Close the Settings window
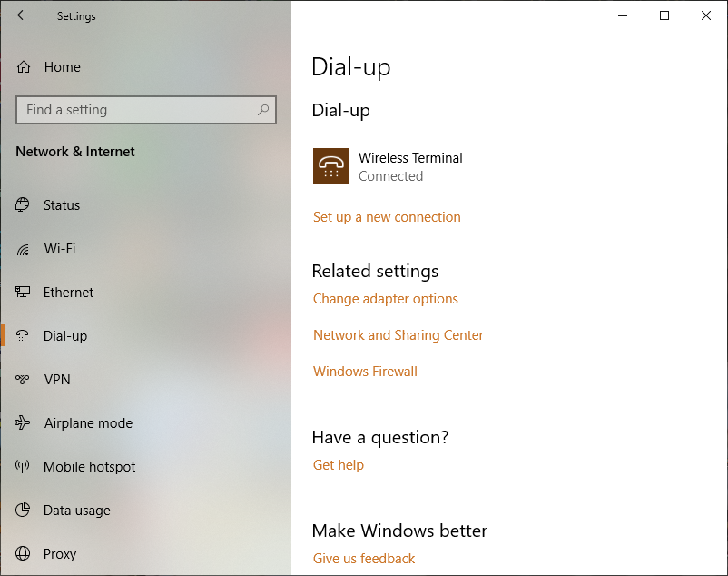Viewport: 728px width, 576px height. click(706, 15)
